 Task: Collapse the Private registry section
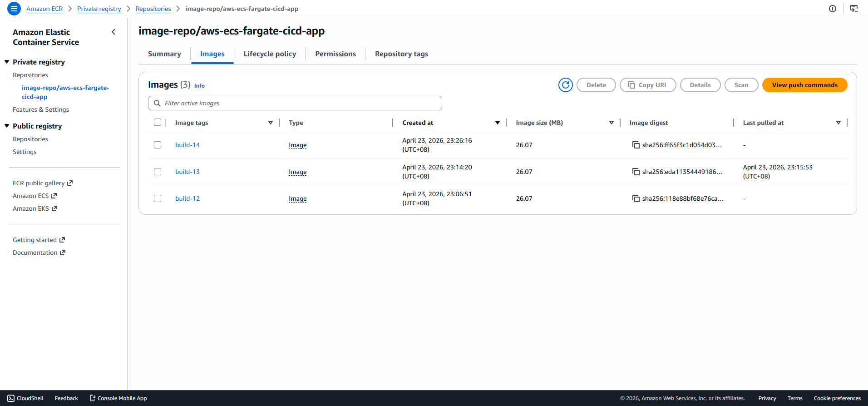click(x=7, y=62)
